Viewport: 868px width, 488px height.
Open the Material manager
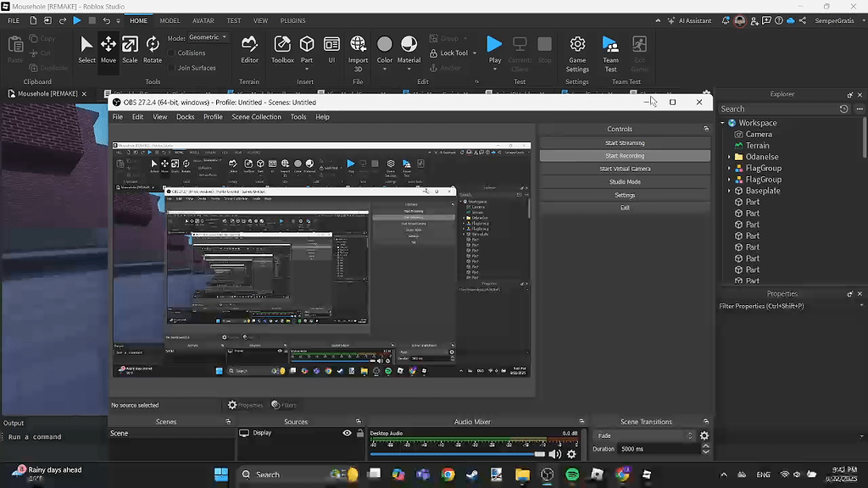(x=409, y=49)
